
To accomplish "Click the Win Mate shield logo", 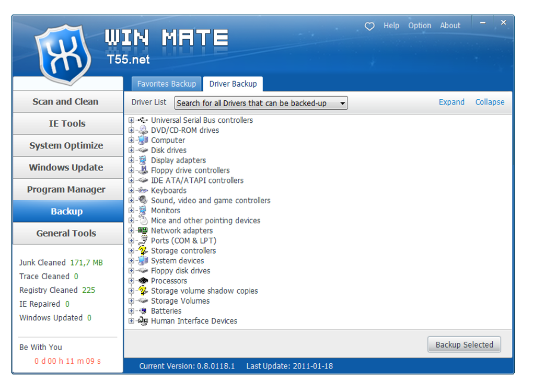I will pos(63,54).
